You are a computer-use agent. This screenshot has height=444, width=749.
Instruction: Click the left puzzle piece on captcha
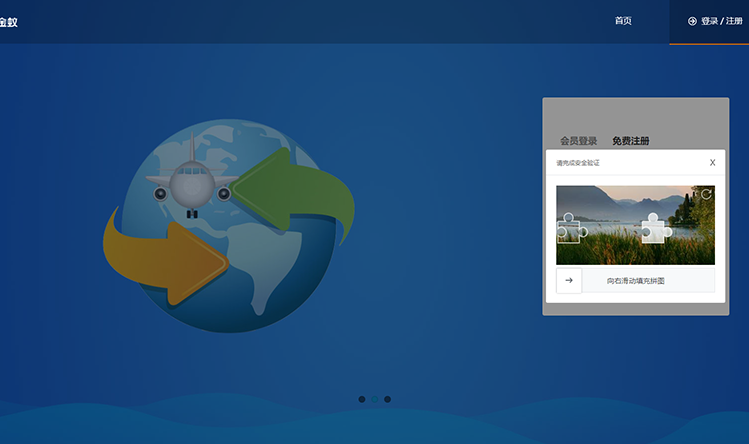pos(570,229)
